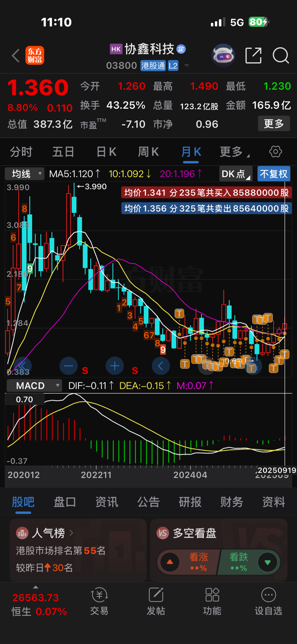
Task: Switch to 分时 tab
Action: pos(21,152)
